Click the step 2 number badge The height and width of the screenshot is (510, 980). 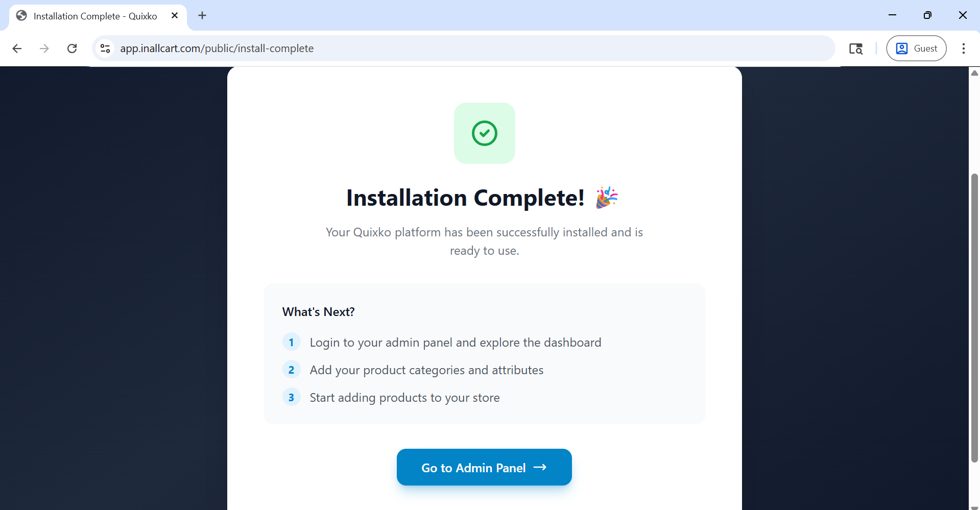(291, 370)
